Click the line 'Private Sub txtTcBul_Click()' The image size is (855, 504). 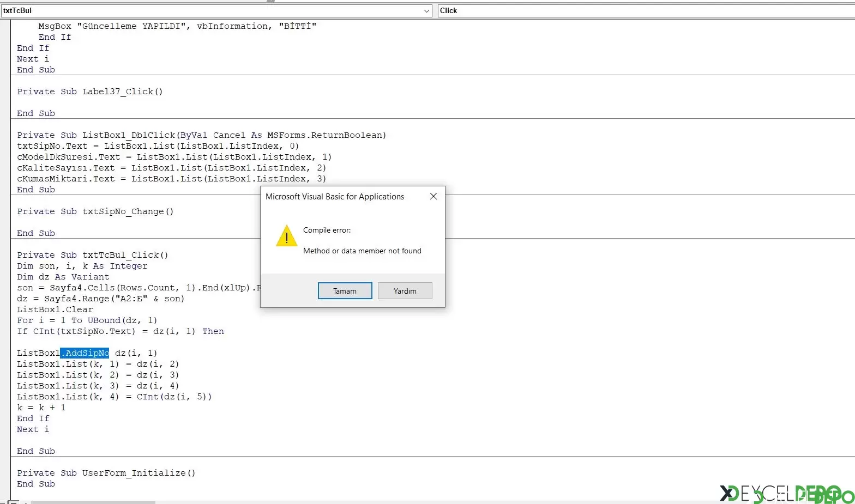point(93,255)
